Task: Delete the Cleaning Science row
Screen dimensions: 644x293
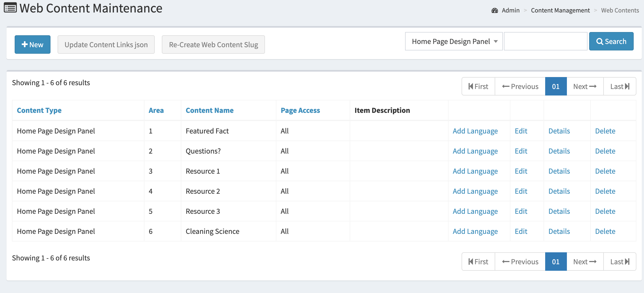Action: pos(605,231)
